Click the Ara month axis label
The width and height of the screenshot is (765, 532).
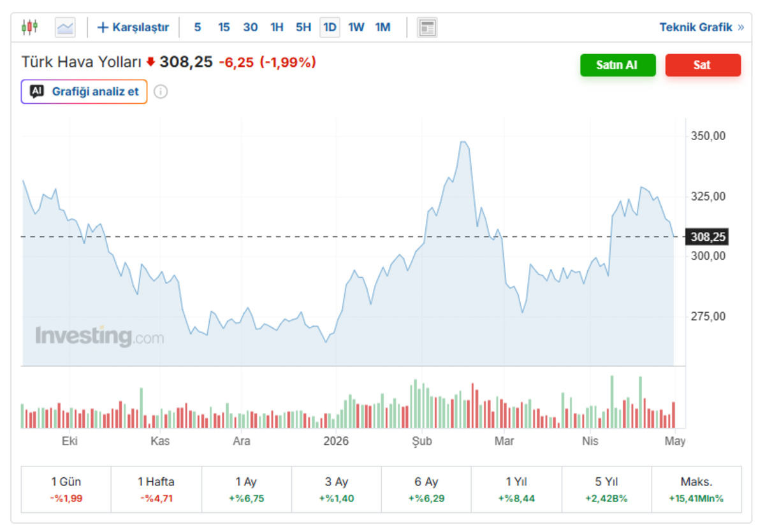coord(242,441)
